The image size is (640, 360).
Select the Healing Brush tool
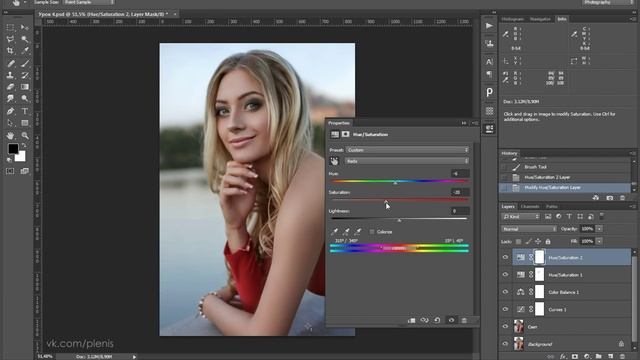(10, 63)
